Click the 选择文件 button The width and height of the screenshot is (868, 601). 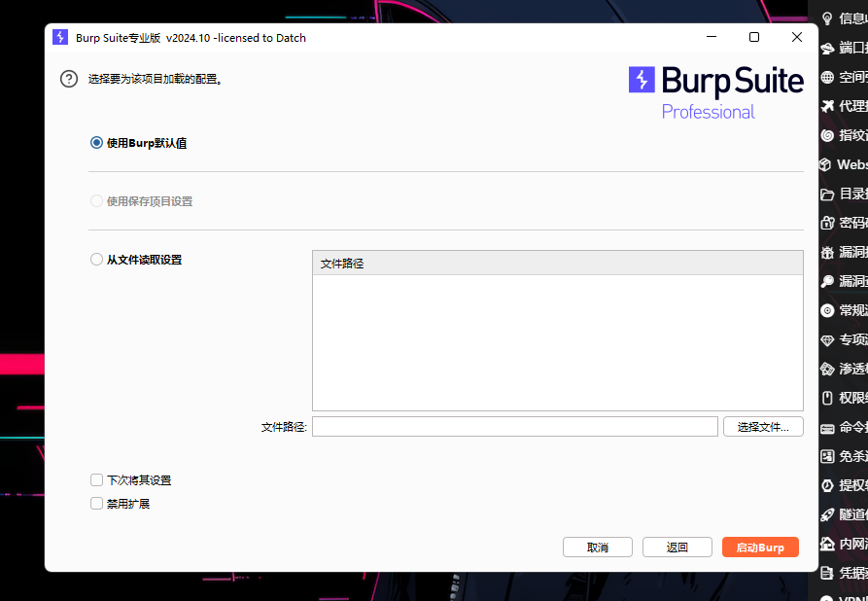tap(763, 426)
